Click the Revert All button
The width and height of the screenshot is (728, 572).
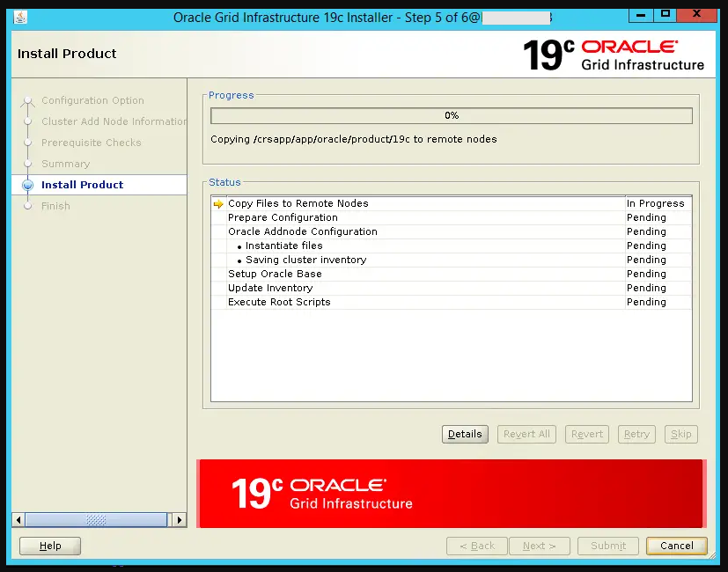click(526, 434)
